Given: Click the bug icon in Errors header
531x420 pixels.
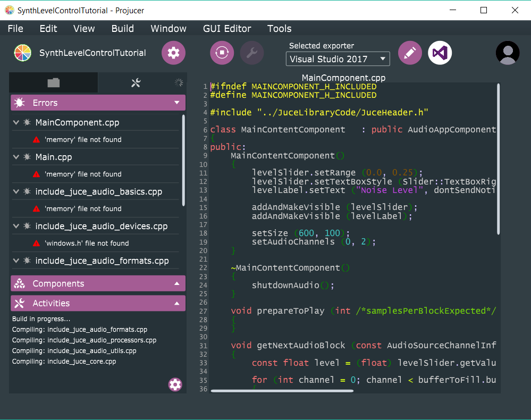Looking at the screenshot, I should 20,103.
